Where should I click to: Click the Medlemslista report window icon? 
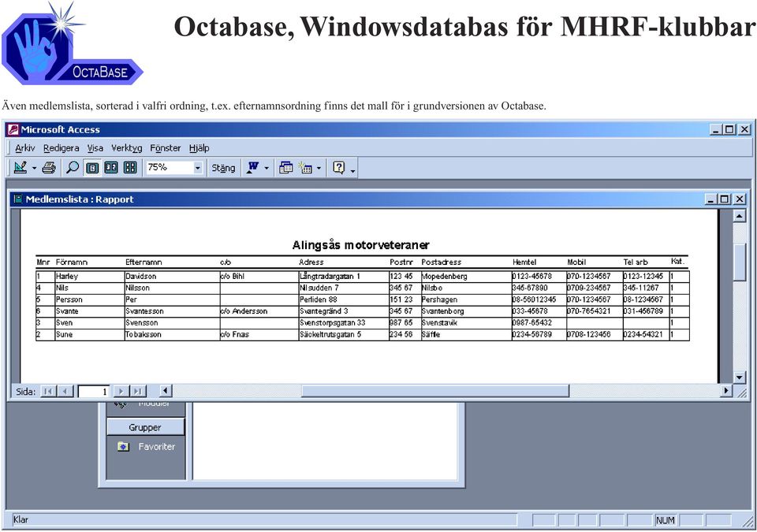(x=18, y=199)
